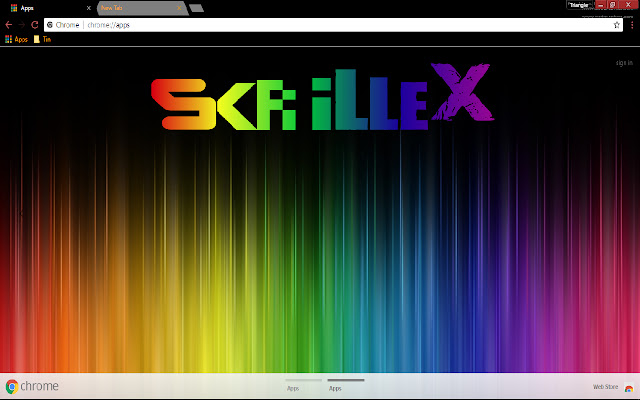
Task: Select the second Apps page indicator
Action: point(346,385)
